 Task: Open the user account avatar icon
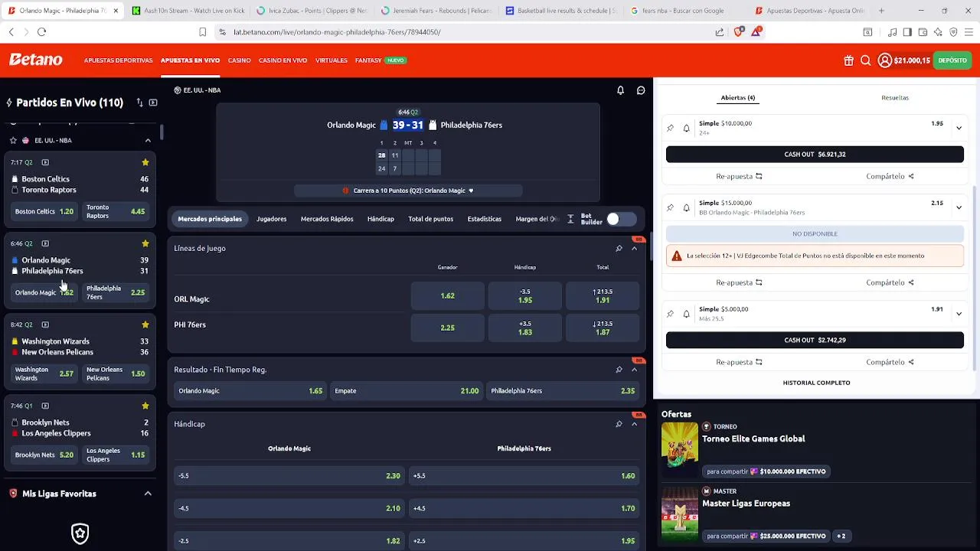click(884, 60)
